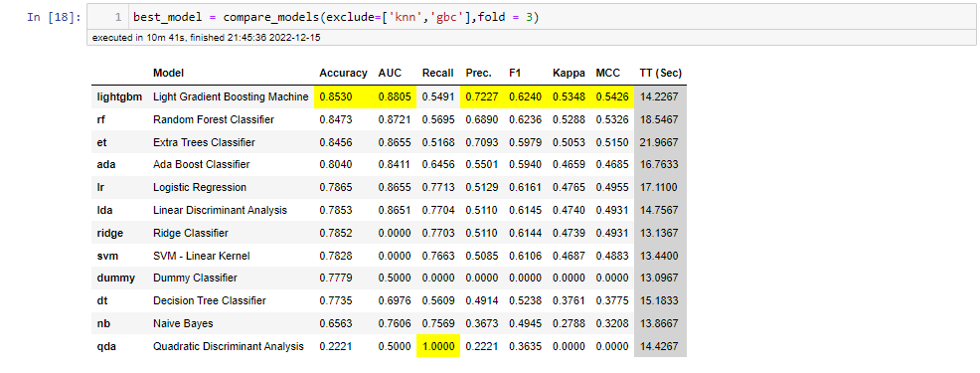Click Dummy accuracy value 0.7779
Screen dimensions: 980x373
(x=336, y=278)
